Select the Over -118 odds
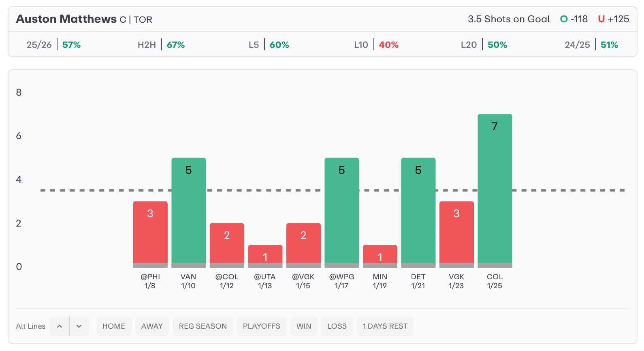Image resolution: width=644 pixels, height=351 pixels. [x=574, y=19]
